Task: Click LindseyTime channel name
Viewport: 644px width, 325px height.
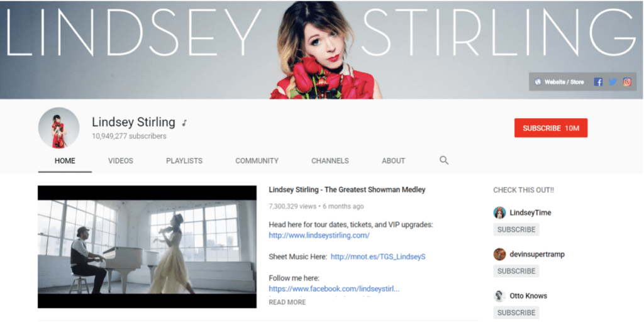Action: (x=530, y=212)
